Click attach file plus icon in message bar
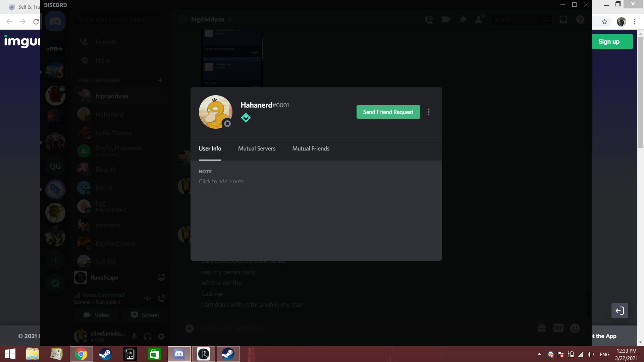The width and height of the screenshot is (644, 362). pyautogui.click(x=190, y=328)
